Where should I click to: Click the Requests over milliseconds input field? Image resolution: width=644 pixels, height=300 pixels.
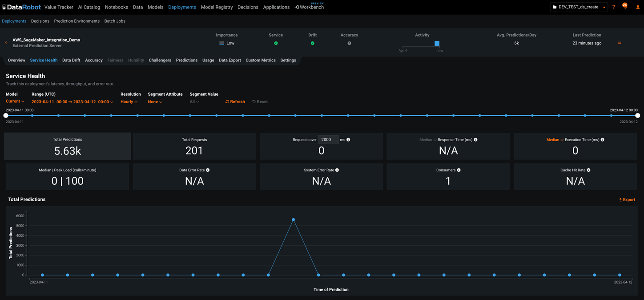(x=328, y=140)
